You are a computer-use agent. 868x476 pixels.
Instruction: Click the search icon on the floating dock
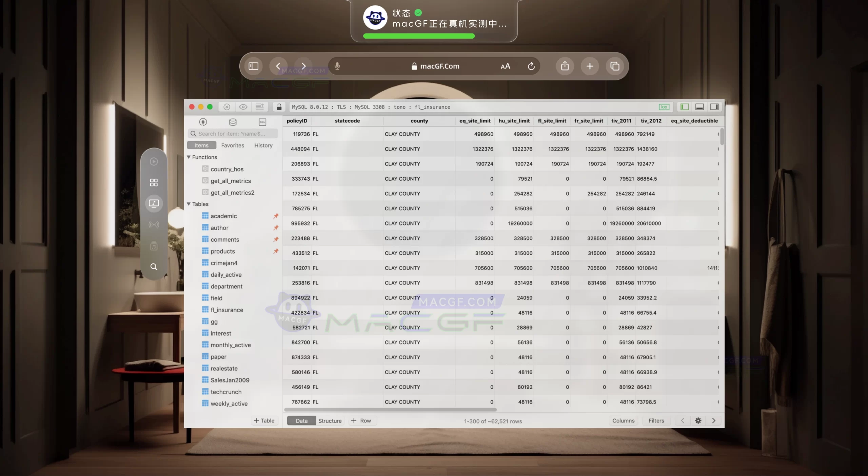coord(154,267)
